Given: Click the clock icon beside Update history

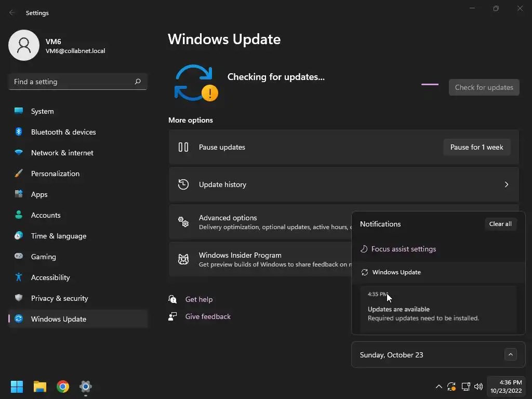Looking at the screenshot, I should coord(183,184).
